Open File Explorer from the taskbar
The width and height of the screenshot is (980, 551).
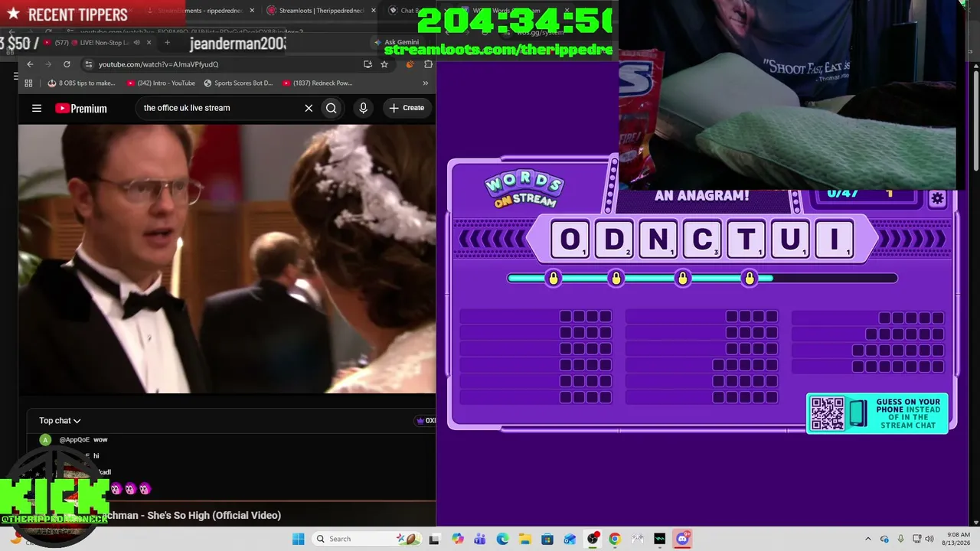click(524, 539)
